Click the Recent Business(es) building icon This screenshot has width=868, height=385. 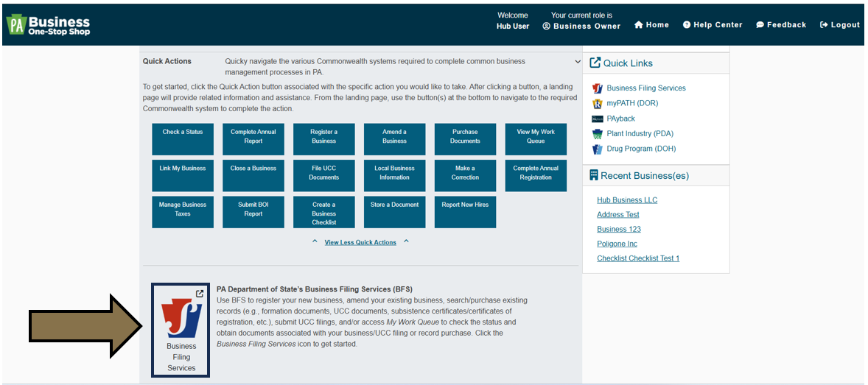click(x=594, y=175)
